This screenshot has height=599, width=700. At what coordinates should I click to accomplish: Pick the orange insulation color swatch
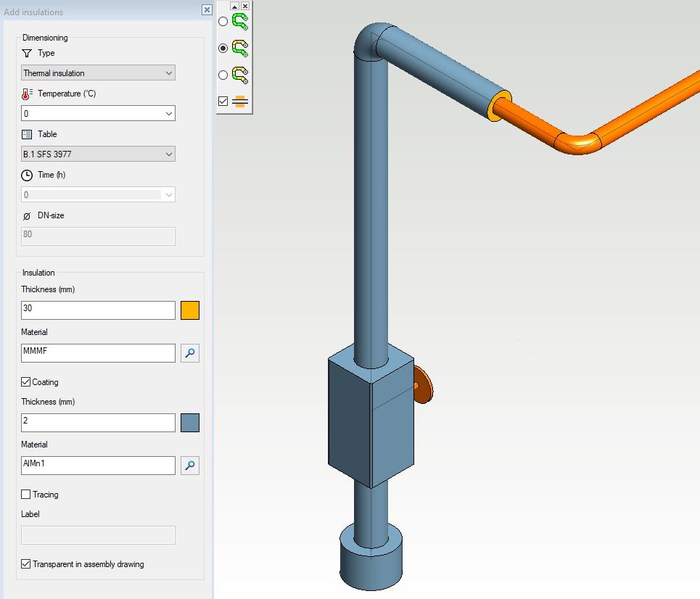[190, 310]
